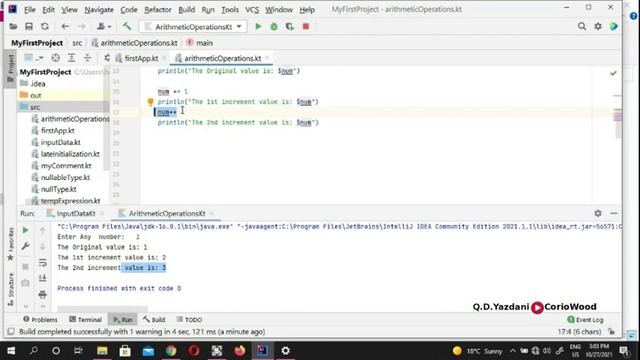Click the Windows Start button on taskbar

pos(11,351)
